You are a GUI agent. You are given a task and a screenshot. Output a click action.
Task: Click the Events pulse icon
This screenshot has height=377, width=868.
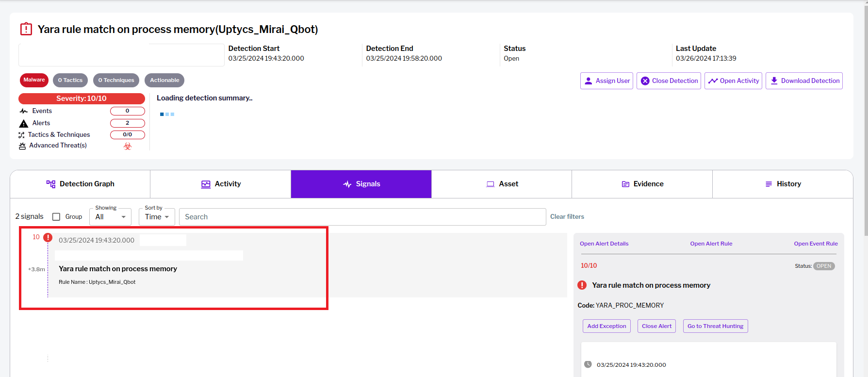coord(23,111)
